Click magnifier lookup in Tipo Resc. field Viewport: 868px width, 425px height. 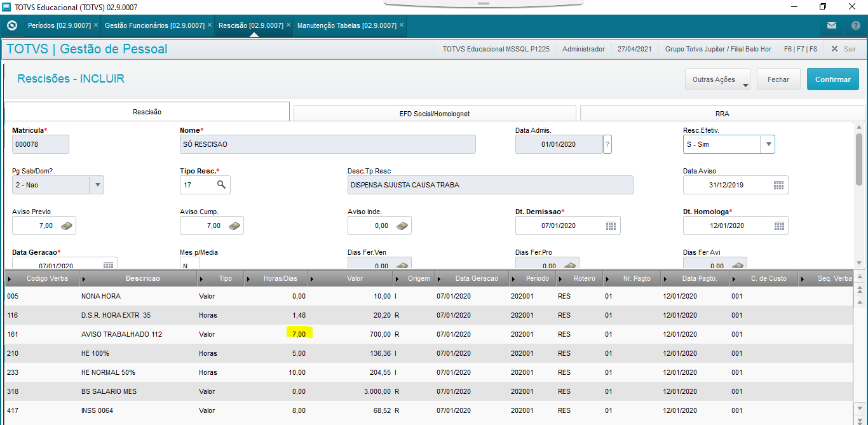coord(221,185)
